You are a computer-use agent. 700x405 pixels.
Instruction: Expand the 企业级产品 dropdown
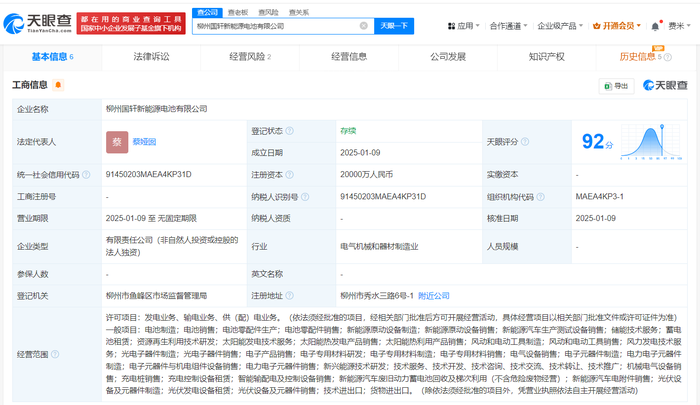[x=560, y=25]
